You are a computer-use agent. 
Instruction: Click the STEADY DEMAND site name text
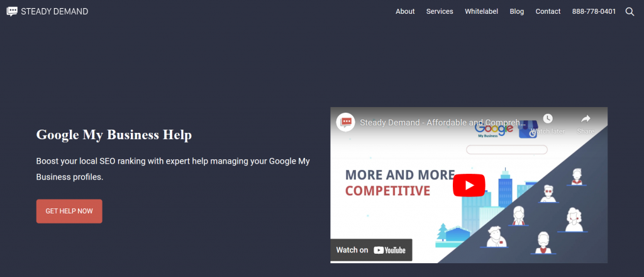click(x=55, y=11)
